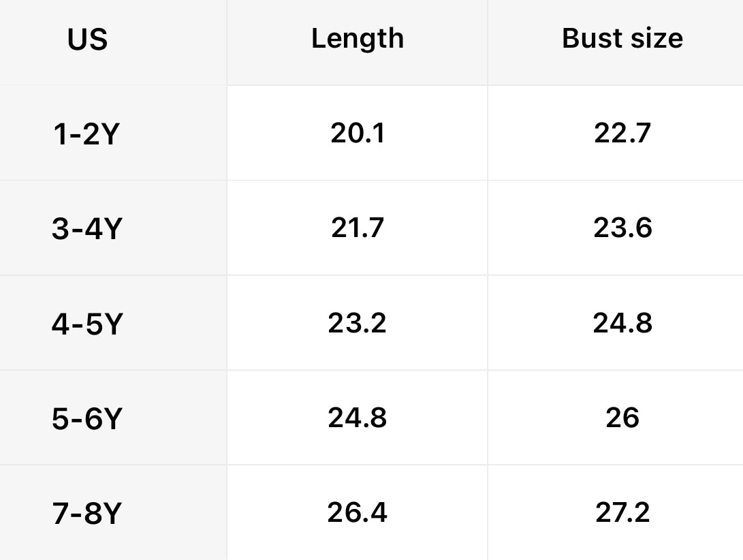Select the 27.2 bust size value
743x560 pixels.
tap(622, 512)
